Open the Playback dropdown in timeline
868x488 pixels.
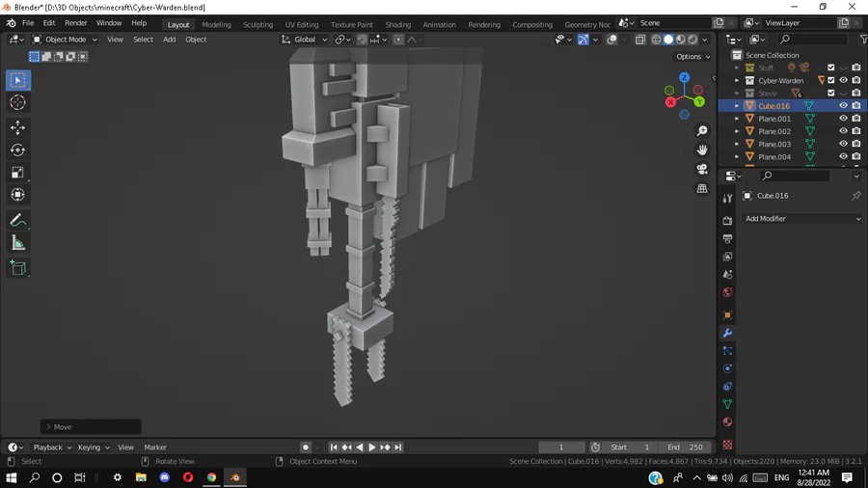pyautogui.click(x=52, y=447)
